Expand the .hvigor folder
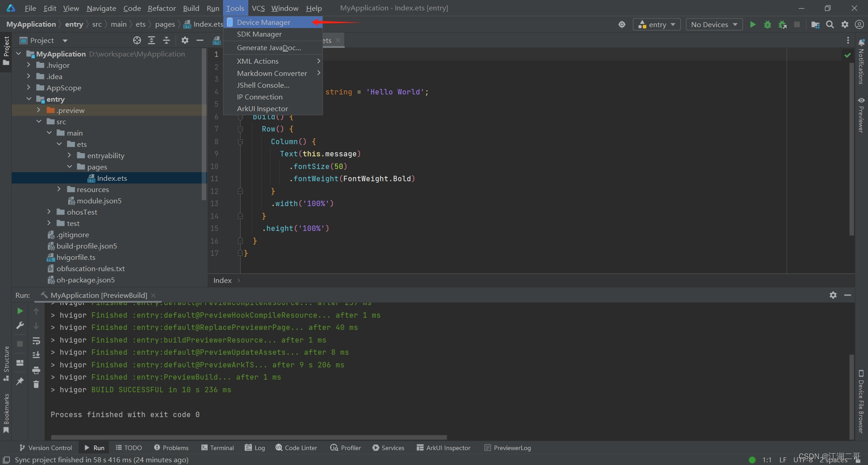Viewport: 868px width, 465px height. [x=28, y=65]
